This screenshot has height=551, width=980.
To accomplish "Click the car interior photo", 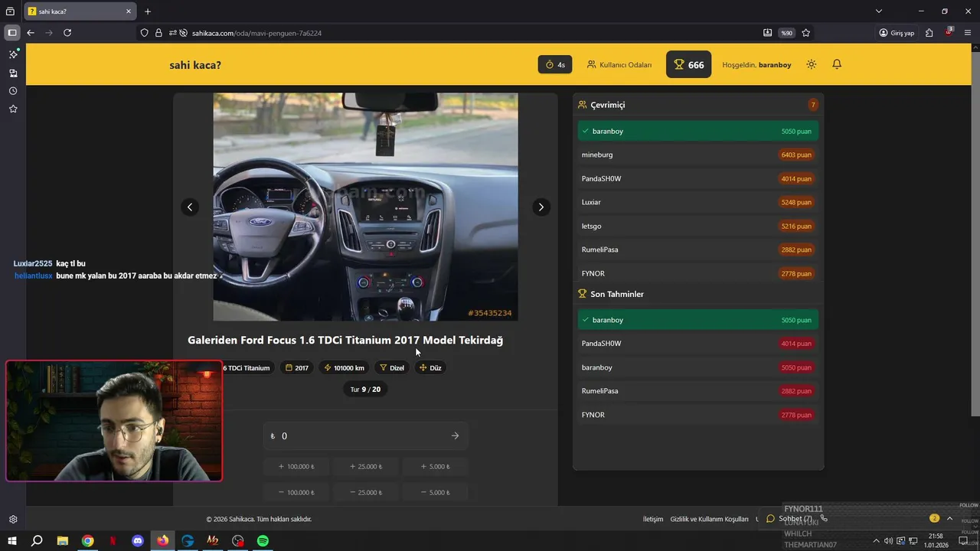I will 365,207.
